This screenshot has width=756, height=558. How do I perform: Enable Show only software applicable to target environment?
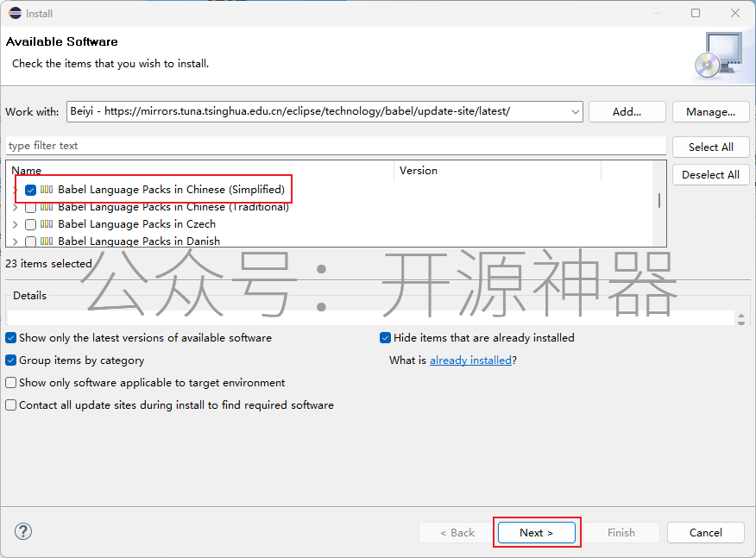tap(10, 383)
